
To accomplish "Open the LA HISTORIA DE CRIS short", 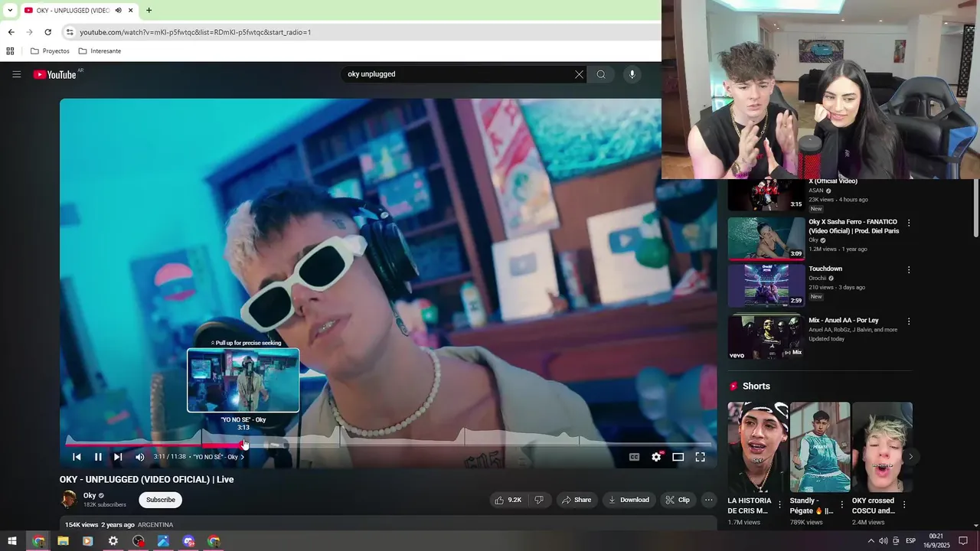I will click(758, 447).
